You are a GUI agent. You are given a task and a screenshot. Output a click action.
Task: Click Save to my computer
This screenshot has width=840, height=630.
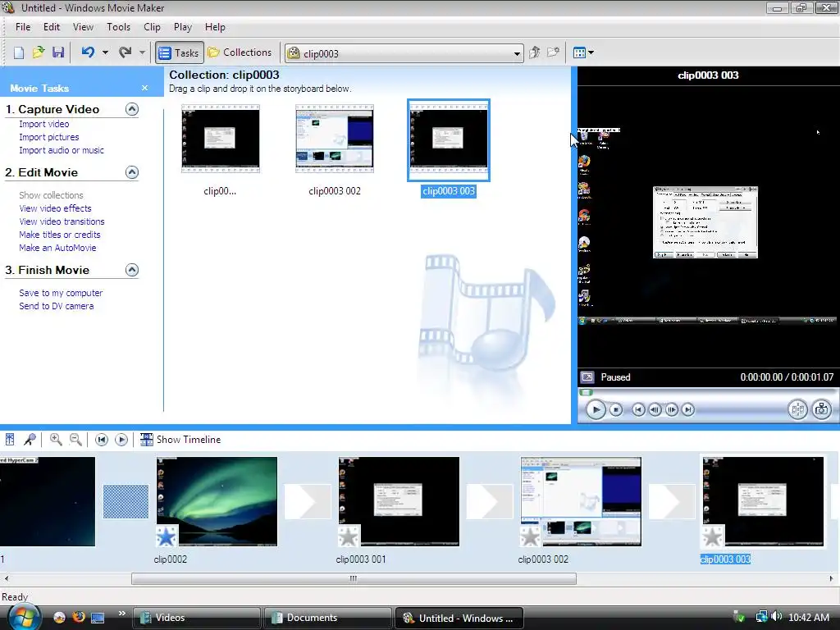pos(61,293)
